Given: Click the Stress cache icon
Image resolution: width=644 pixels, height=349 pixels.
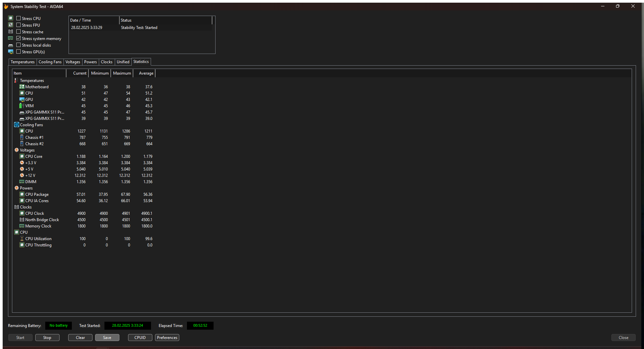Looking at the screenshot, I should tap(11, 32).
